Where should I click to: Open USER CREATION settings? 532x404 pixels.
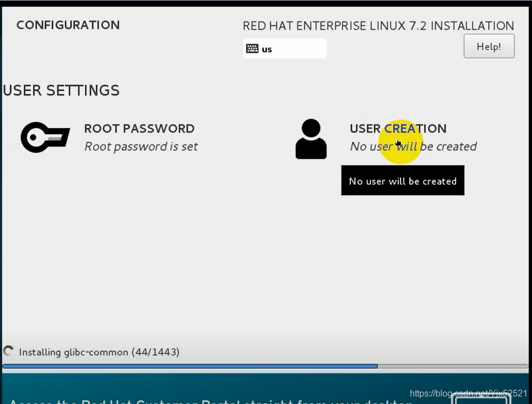(398, 129)
